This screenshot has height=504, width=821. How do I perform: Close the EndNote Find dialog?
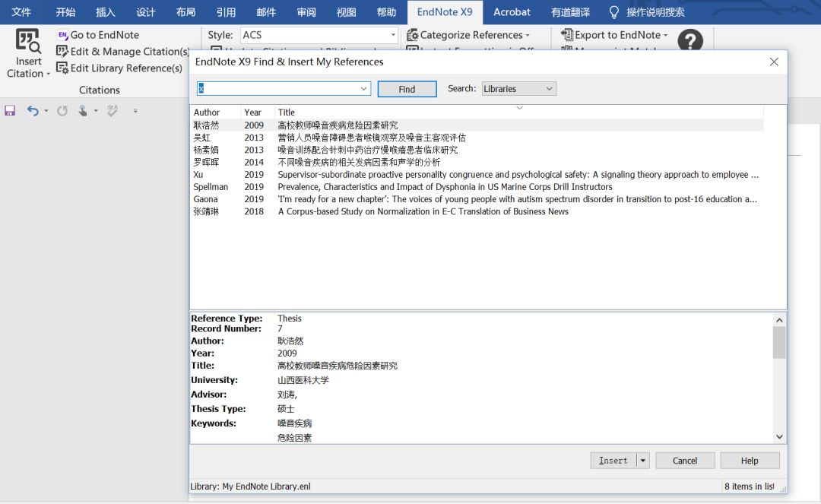(774, 62)
